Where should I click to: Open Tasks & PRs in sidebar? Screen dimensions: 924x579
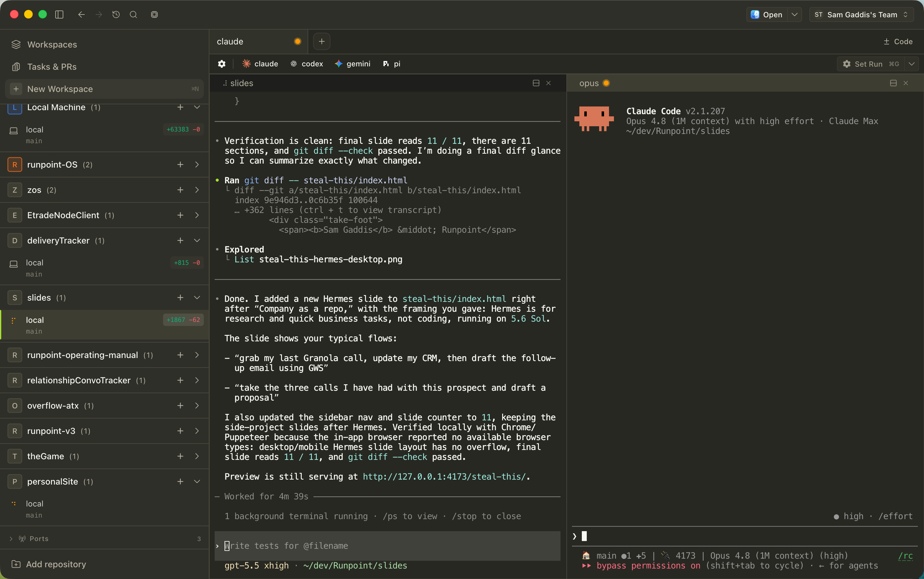(104, 67)
